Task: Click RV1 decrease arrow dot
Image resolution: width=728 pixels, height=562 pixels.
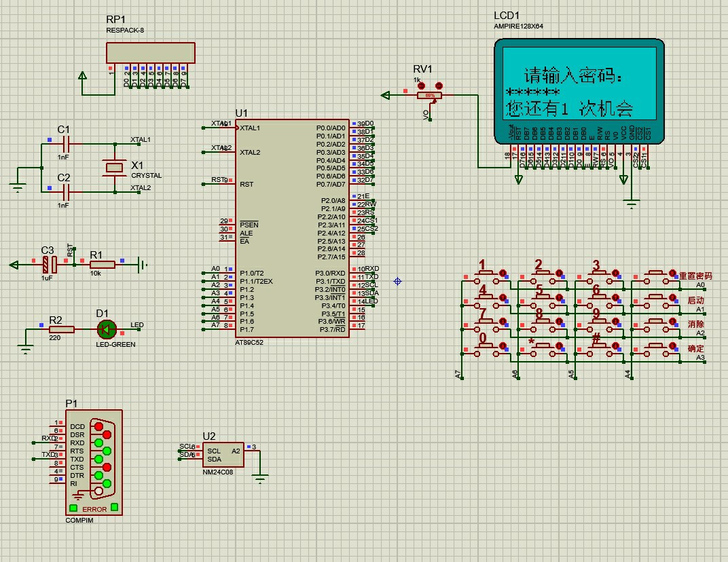Action: pyautogui.click(x=422, y=86)
